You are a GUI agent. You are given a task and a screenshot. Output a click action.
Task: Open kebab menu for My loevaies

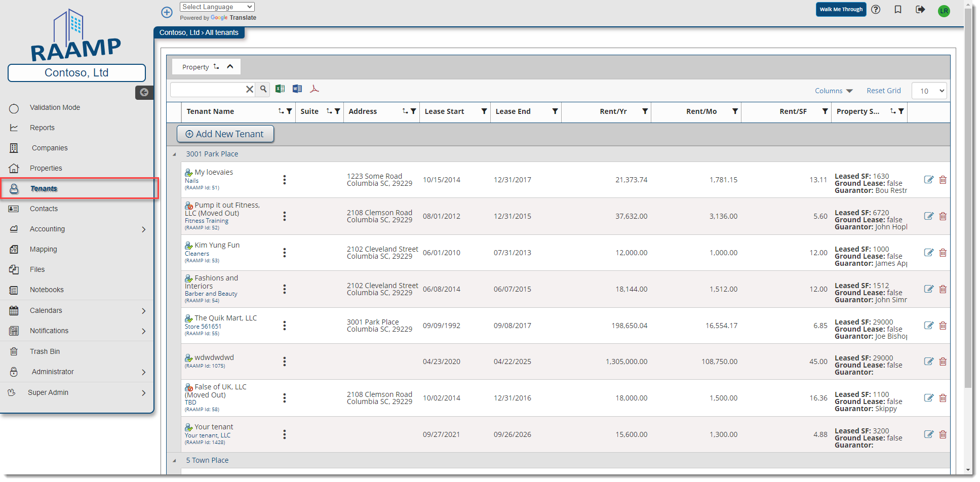[x=285, y=180]
